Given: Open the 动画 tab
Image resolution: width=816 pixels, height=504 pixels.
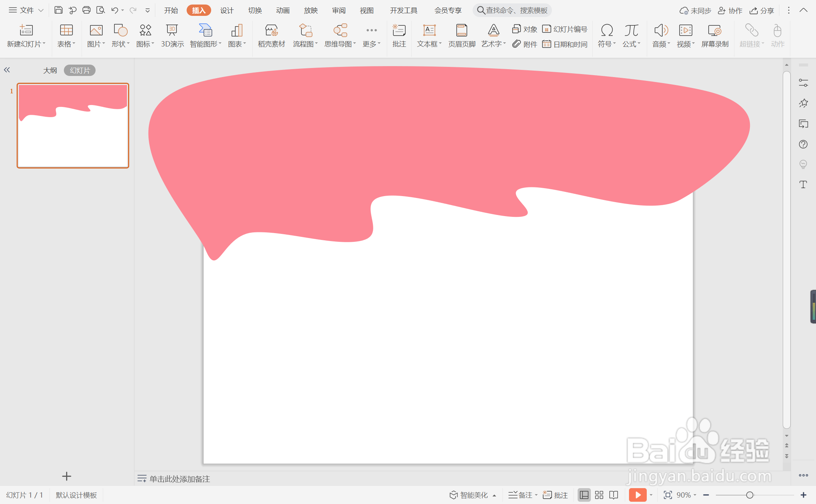Looking at the screenshot, I should tap(283, 10).
